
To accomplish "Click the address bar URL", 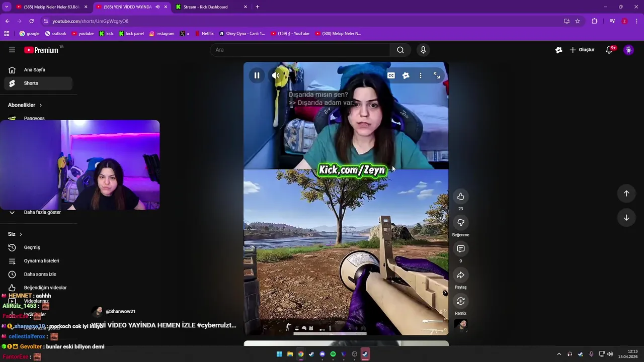I will tap(91, 21).
